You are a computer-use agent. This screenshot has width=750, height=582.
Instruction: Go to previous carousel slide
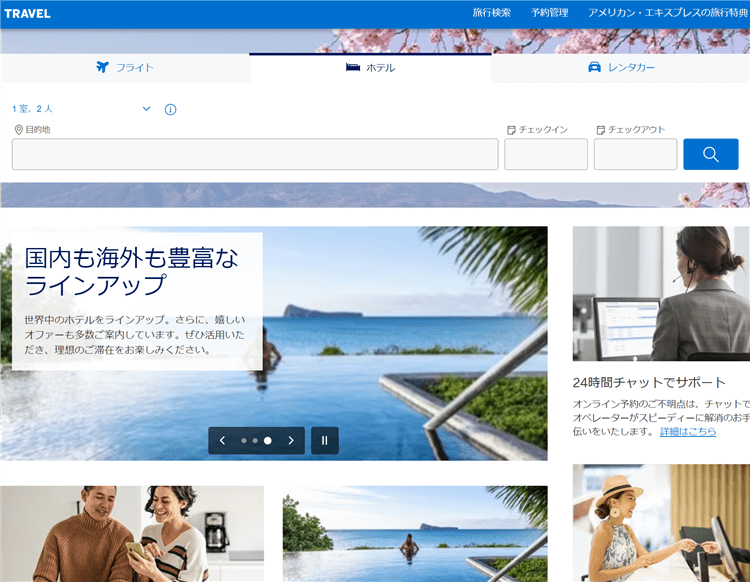click(222, 440)
